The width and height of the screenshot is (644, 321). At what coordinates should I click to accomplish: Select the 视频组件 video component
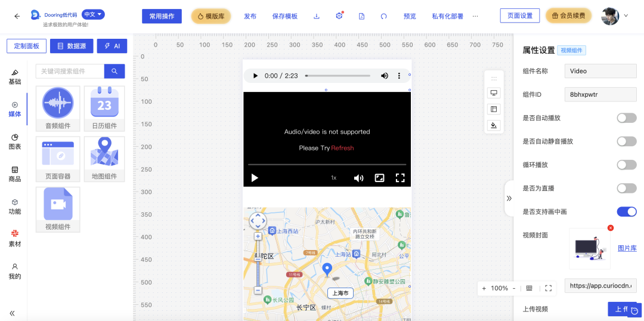click(x=58, y=209)
